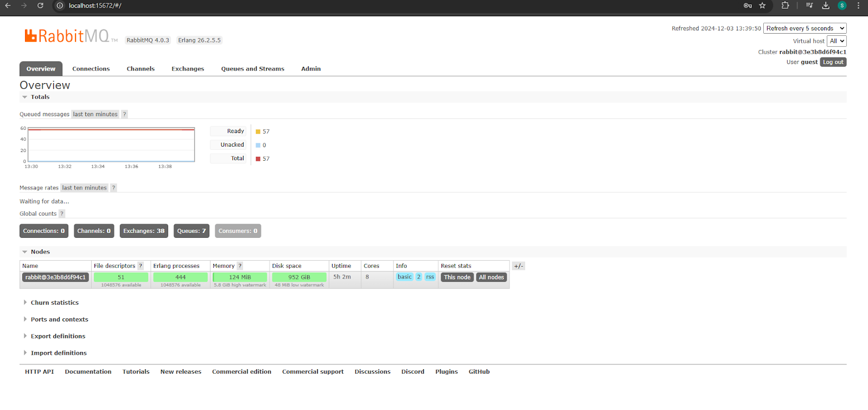Click the help icon beside Global counts

click(62, 213)
